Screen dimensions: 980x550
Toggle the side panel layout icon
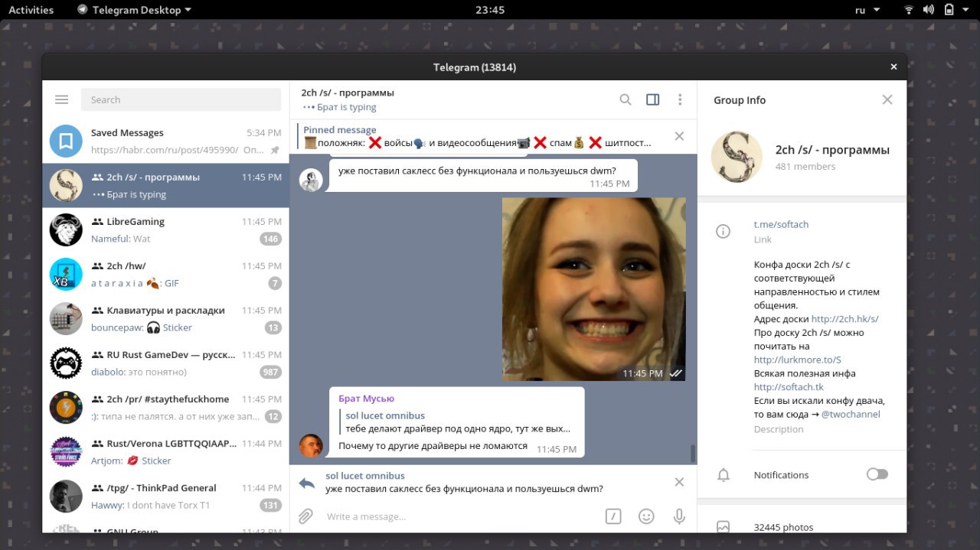tap(653, 99)
